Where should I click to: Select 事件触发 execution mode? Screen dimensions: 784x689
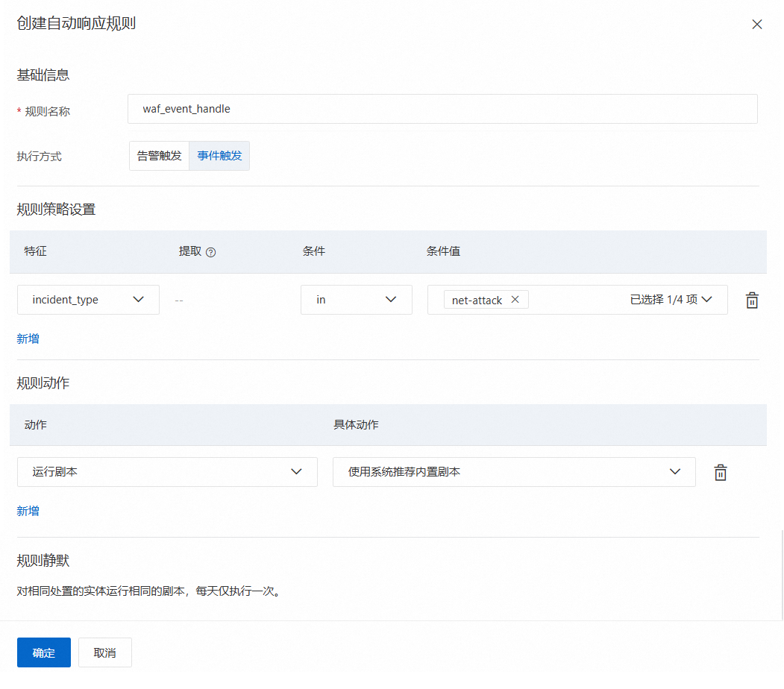[x=219, y=156]
